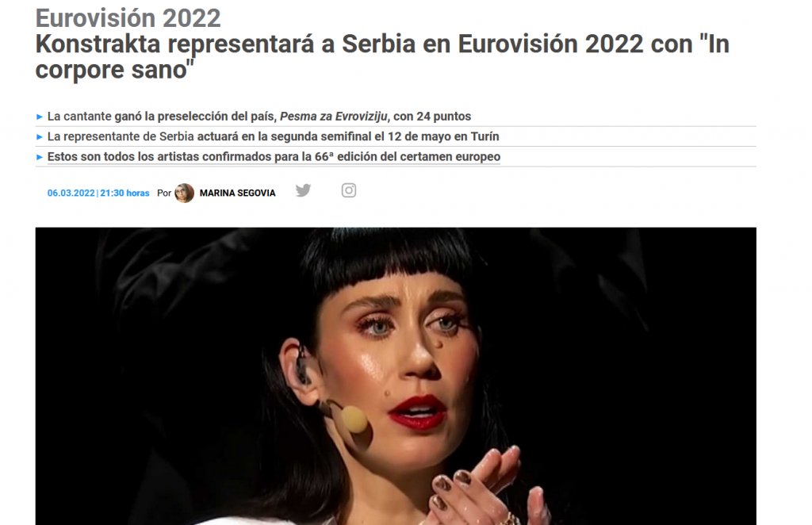Open the MARINA SEGOVIA author name link
812x525 pixels.
point(238,194)
